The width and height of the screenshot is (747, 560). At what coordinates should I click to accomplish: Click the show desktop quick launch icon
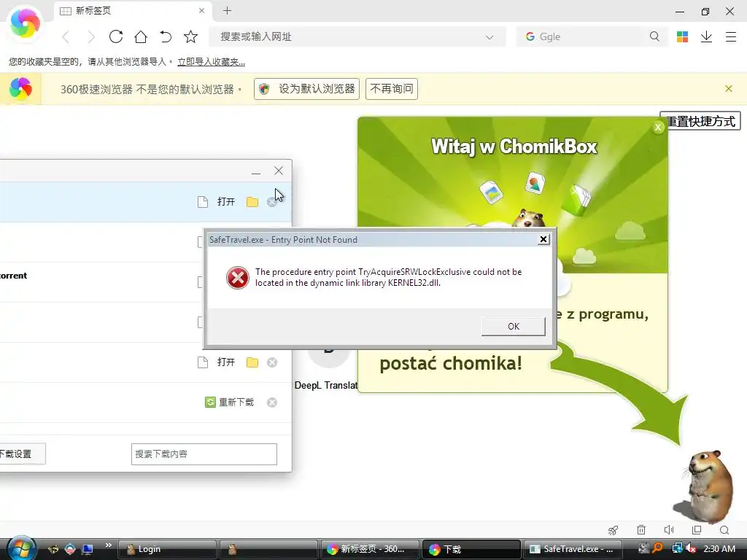(x=88, y=549)
